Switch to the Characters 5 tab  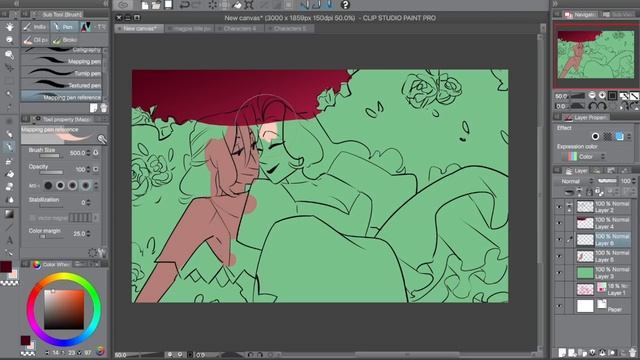pyautogui.click(x=290, y=29)
